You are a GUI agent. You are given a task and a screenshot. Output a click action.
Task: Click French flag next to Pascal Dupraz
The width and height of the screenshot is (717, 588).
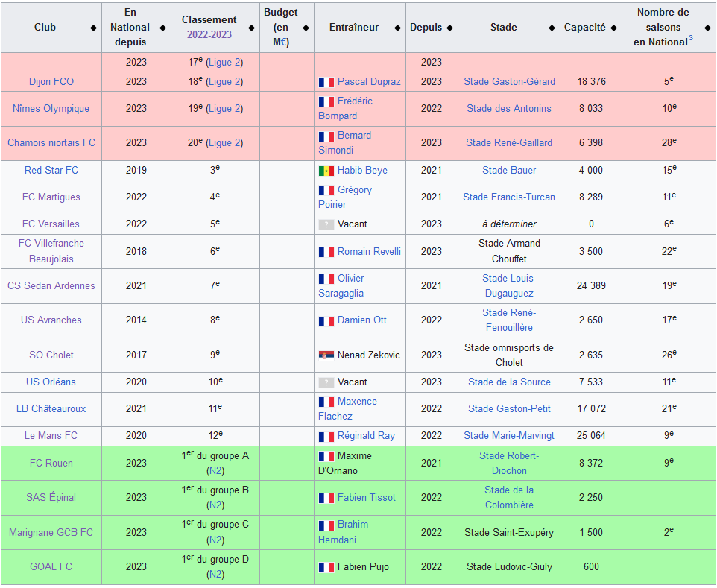pos(326,82)
